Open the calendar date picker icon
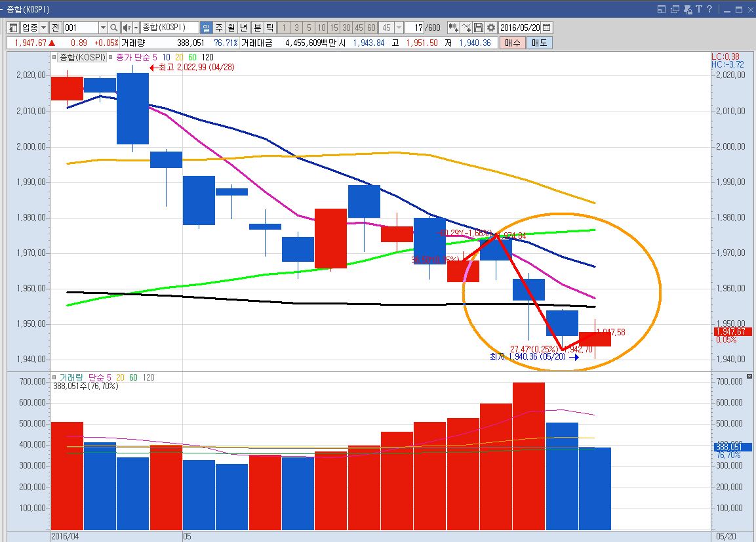This screenshot has width=756, height=542. pyautogui.click(x=547, y=28)
